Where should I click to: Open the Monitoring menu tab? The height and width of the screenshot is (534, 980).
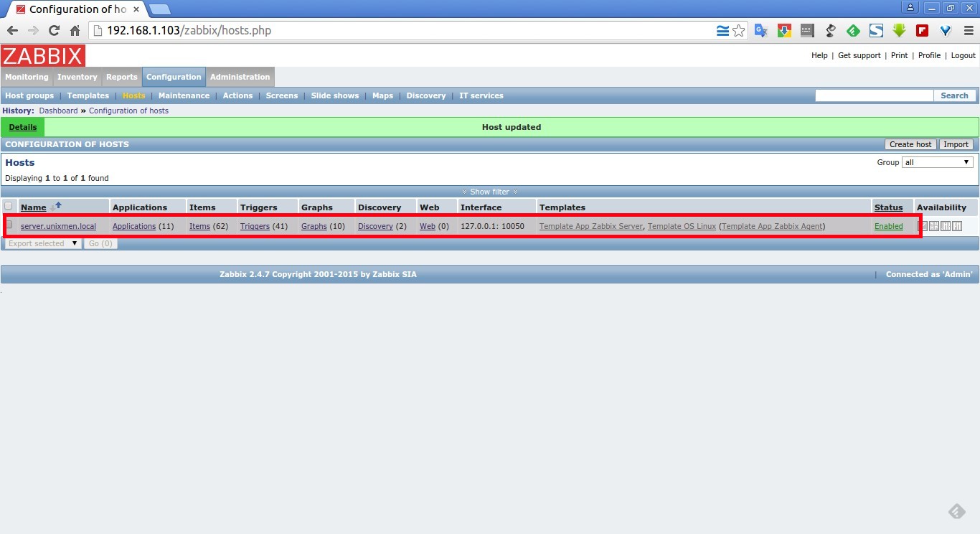click(27, 77)
